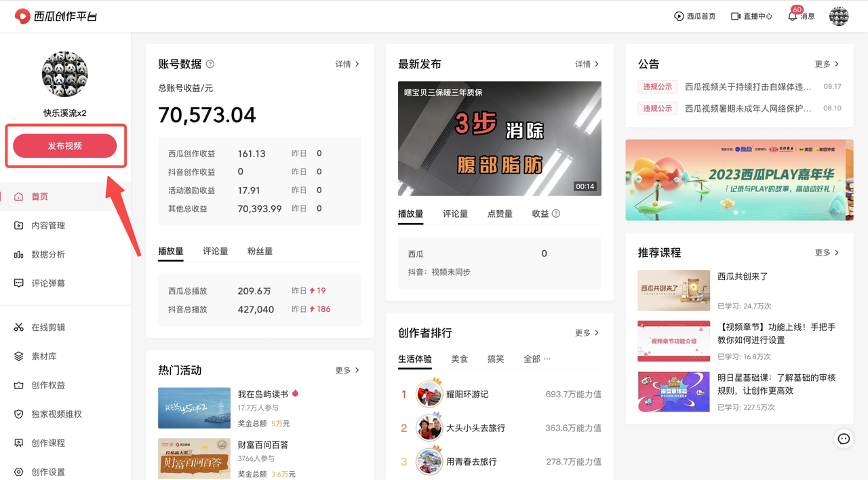Viewport: 868px width, 480px height.
Task: Click the 素材库 layers icon
Action: point(19,356)
